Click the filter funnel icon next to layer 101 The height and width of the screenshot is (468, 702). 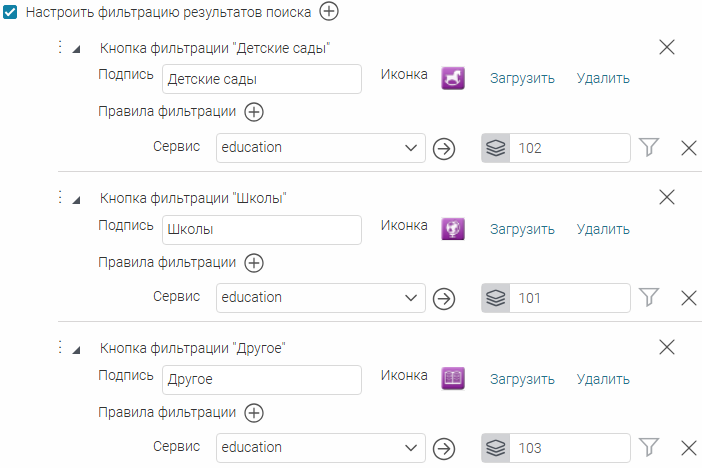649,297
